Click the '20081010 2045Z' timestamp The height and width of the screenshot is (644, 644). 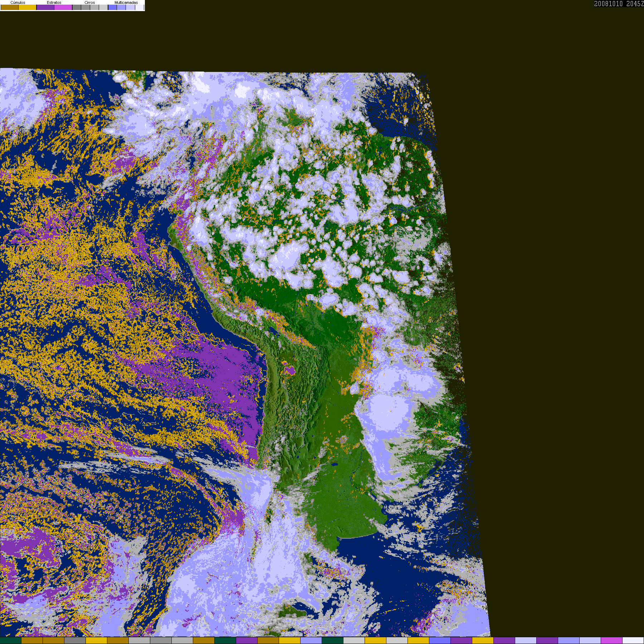[619, 4]
